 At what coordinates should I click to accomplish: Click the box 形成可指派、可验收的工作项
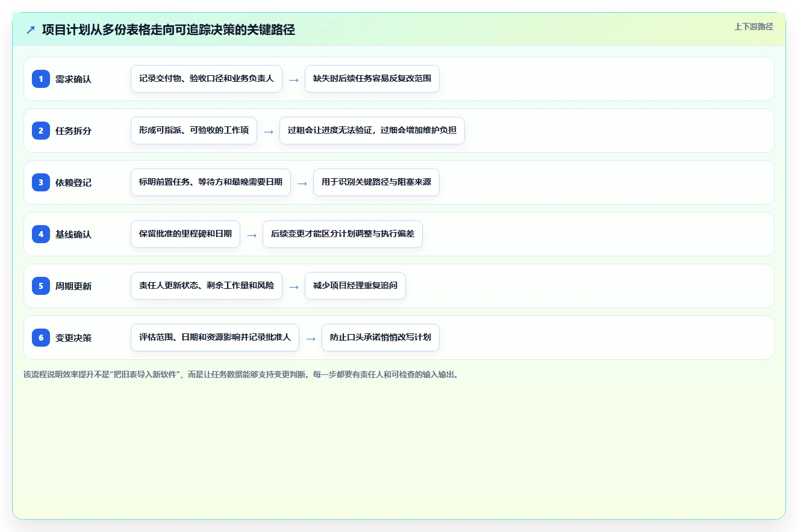(x=194, y=131)
